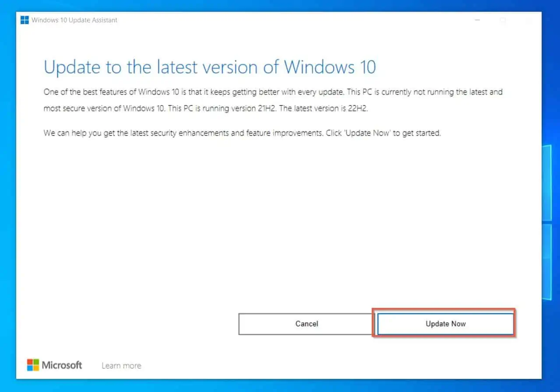The image size is (560, 392).
Task: Click the Microsoft logo in the footer
Action: 54,365
